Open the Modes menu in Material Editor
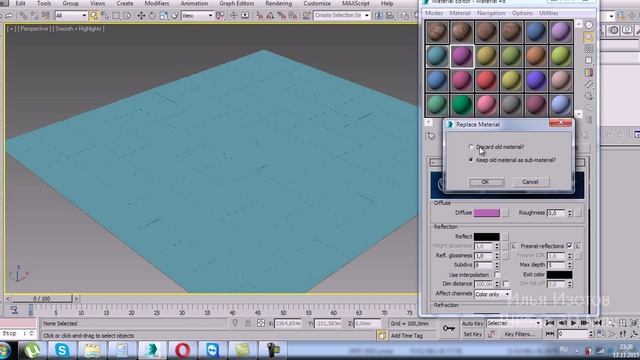This screenshot has height=360, width=640. pyautogui.click(x=433, y=13)
